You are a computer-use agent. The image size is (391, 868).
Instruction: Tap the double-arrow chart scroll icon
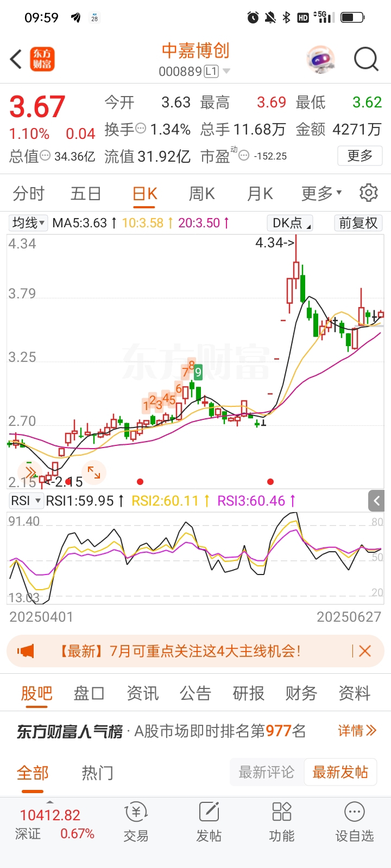tap(30, 471)
